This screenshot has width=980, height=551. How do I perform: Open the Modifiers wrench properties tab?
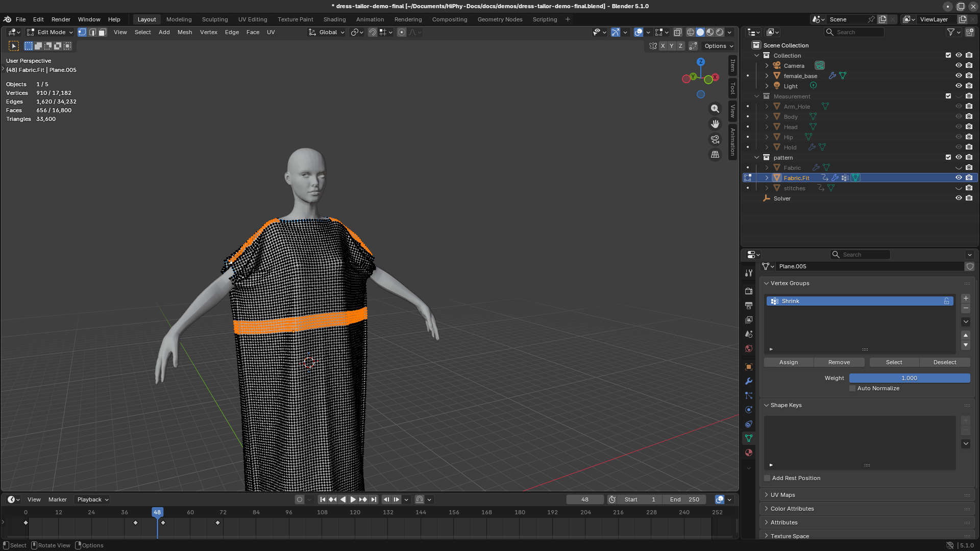click(x=749, y=381)
